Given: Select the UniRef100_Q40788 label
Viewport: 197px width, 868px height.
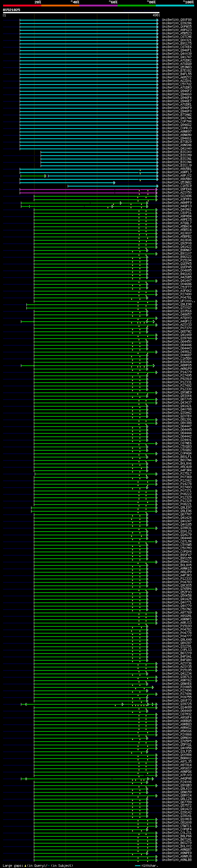Looking at the screenshot, I should [x=176, y=410].
